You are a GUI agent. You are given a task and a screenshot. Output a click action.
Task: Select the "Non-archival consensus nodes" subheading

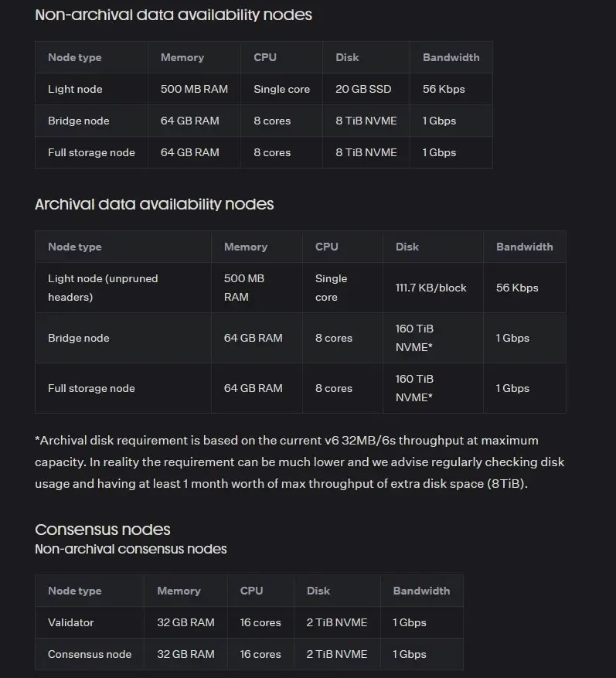pyautogui.click(x=131, y=549)
